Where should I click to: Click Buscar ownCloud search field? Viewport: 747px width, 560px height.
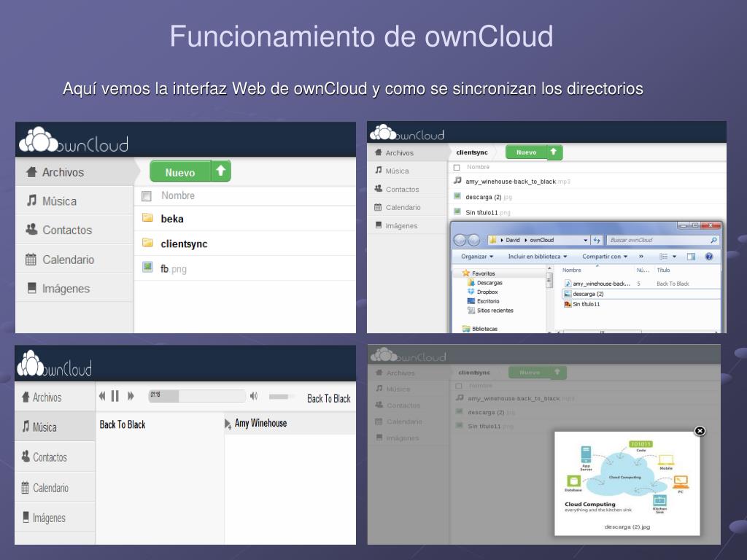click(662, 240)
